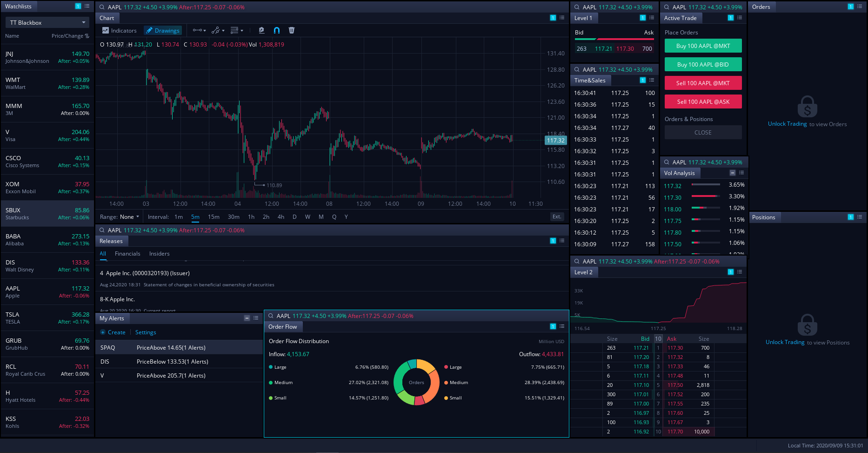Click the Level 1 panel menu icon

pyautogui.click(x=652, y=18)
